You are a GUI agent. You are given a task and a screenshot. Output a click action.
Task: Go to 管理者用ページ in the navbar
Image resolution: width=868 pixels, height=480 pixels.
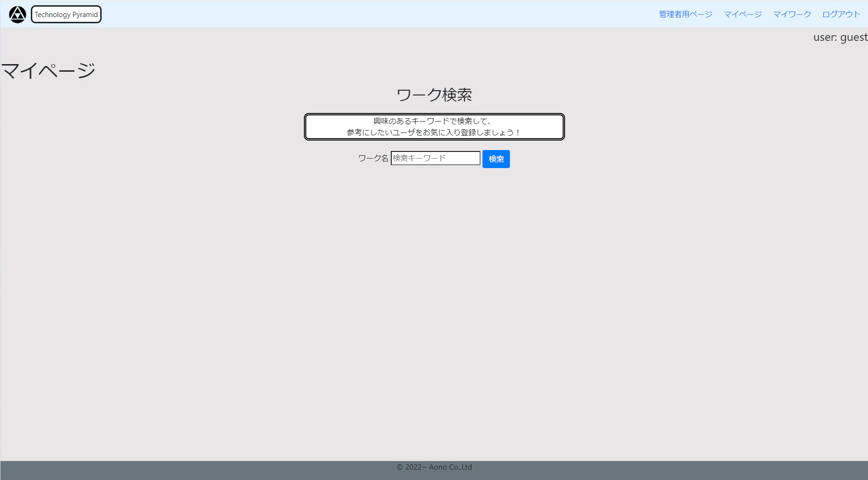pos(686,14)
